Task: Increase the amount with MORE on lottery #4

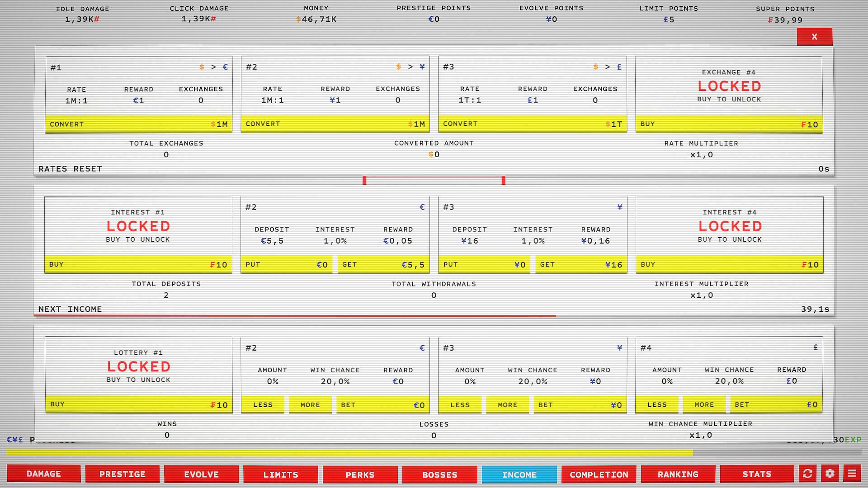Action: (x=704, y=404)
